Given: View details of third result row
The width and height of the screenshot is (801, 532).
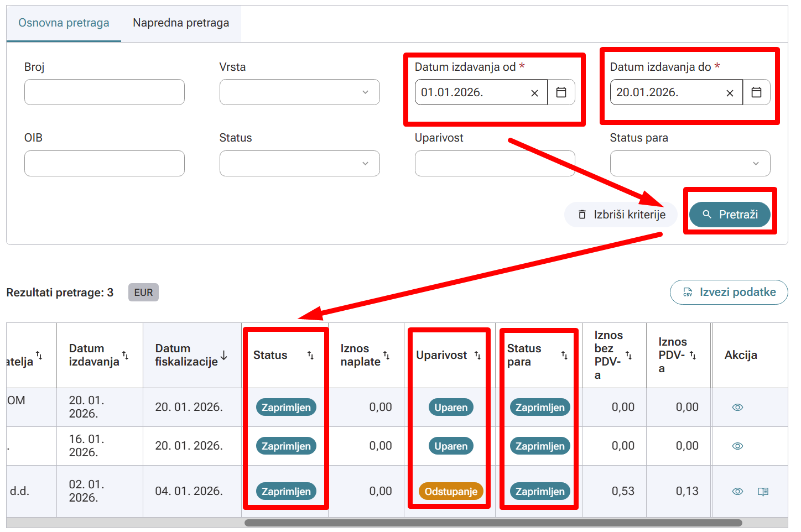Looking at the screenshot, I should (x=737, y=492).
